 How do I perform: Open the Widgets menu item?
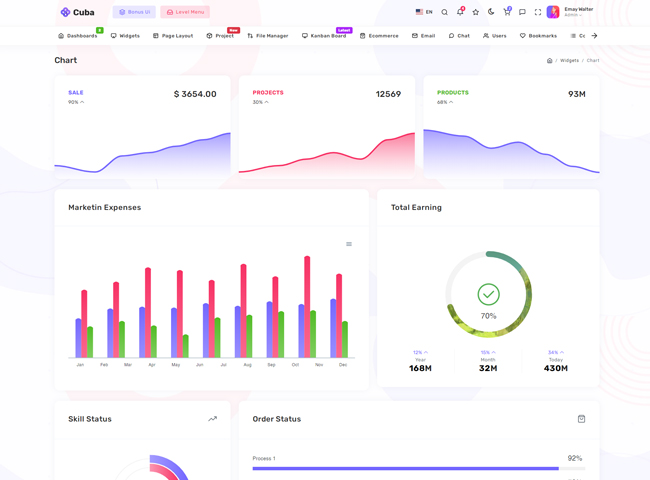coord(125,36)
